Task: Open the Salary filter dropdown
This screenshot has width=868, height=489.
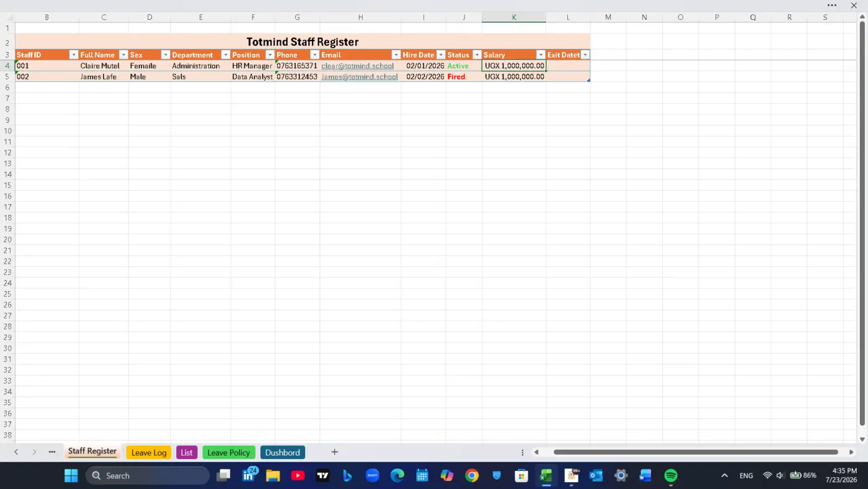Action: pyautogui.click(x=541, y=55)
